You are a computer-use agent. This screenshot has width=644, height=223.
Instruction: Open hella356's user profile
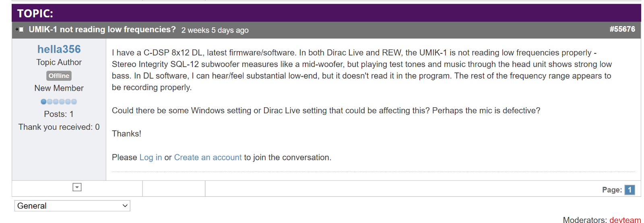59,49
